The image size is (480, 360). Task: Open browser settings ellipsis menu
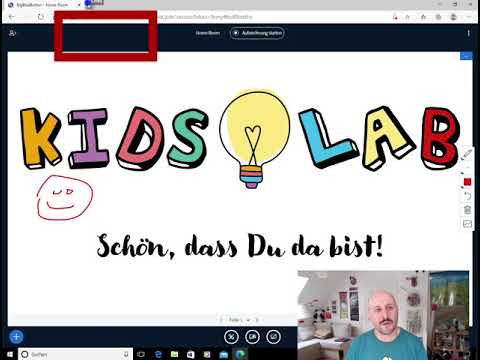pyautogui.click(x=469, y=17)
